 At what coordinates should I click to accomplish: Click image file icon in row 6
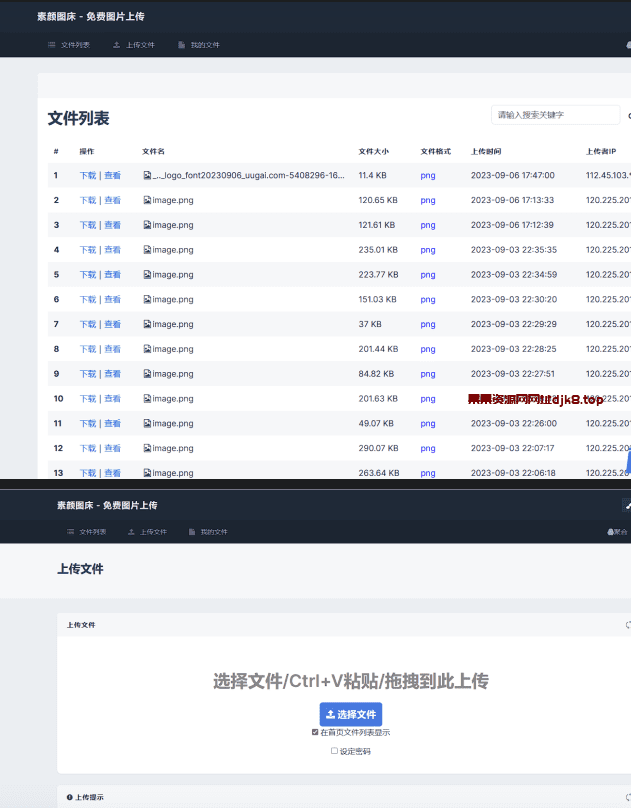(x=147, y=299)
